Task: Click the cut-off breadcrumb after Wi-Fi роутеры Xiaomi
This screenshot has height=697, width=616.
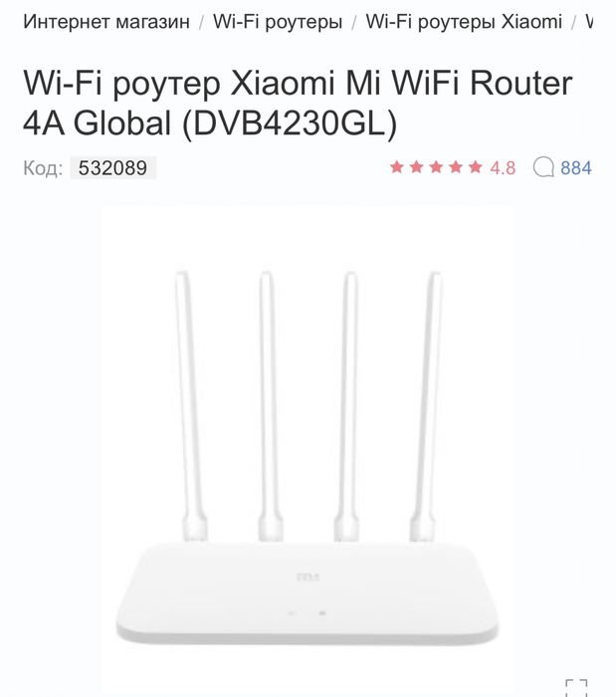Action: coord(589,21)
